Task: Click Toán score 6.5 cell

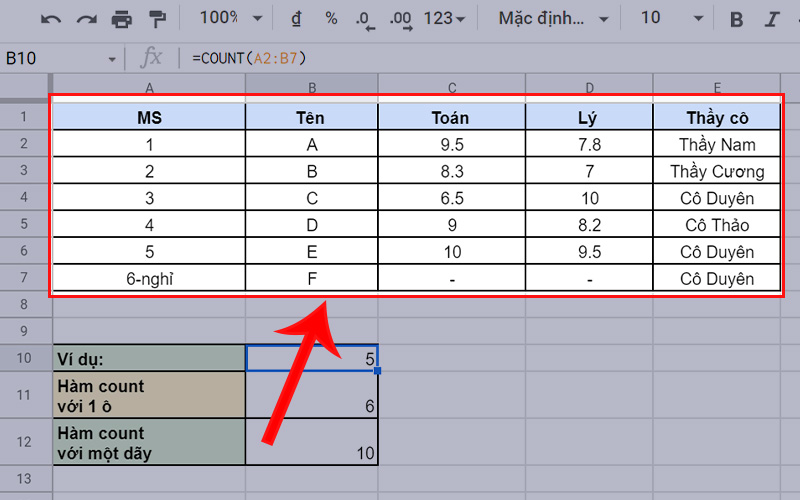Action: tap(452, 198)
